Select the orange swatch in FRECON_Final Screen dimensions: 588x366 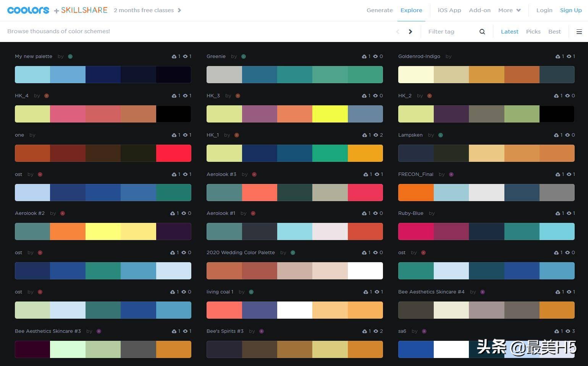pyautogui.click(x=416, y=192)
